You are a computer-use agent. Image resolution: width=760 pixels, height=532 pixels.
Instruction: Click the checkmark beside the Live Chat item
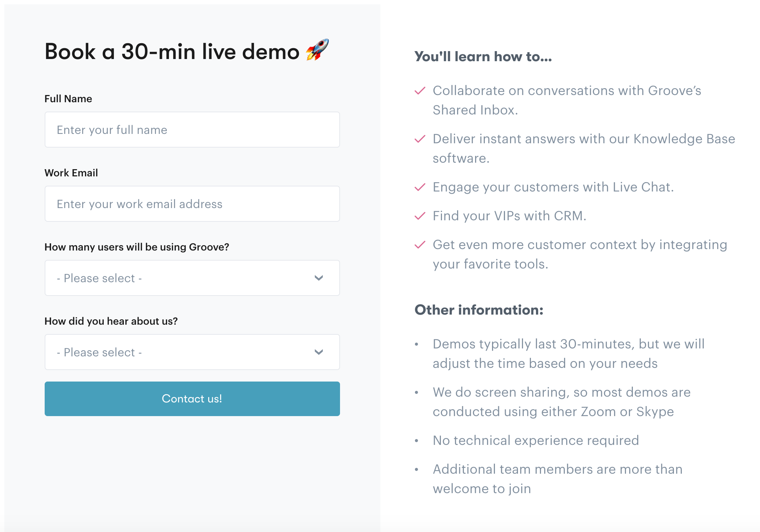420,187
